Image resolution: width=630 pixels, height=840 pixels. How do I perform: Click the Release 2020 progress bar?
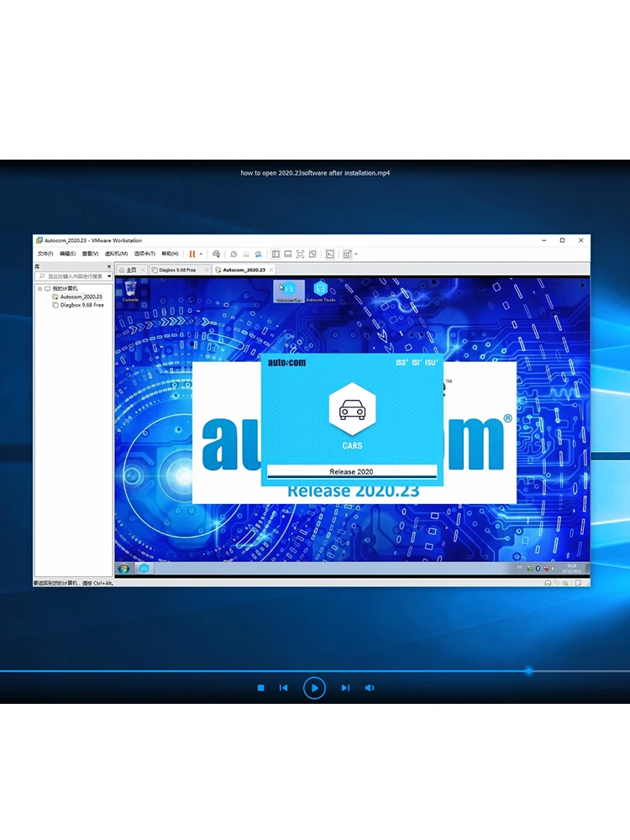click(x=352, y=471)
